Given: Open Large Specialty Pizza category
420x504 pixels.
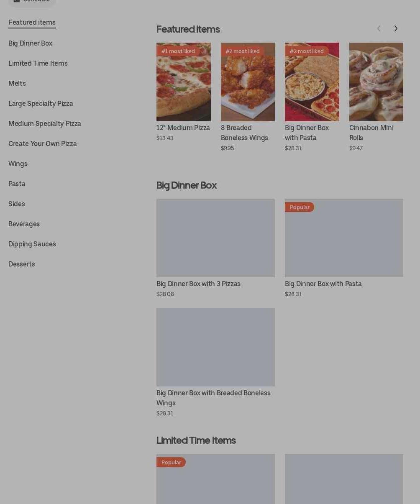Looking at the screenshot, I should pos(41,104).
